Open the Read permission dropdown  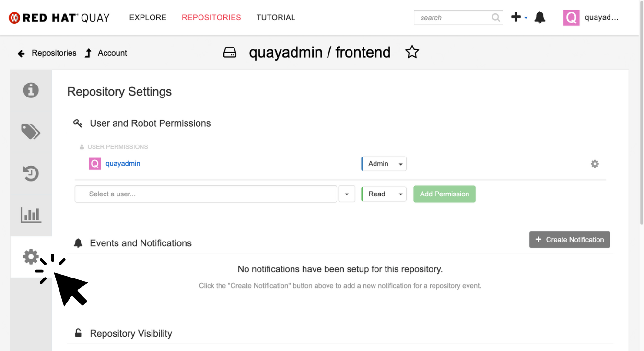pos(384,194)
